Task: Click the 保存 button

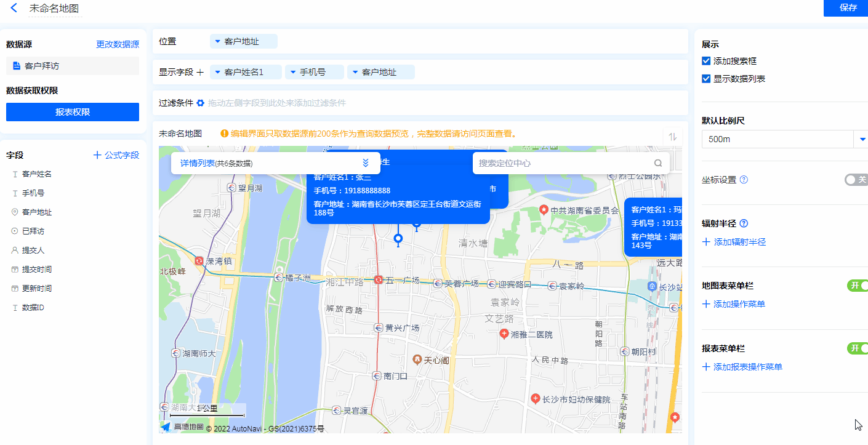Action: tap(848, 8)
